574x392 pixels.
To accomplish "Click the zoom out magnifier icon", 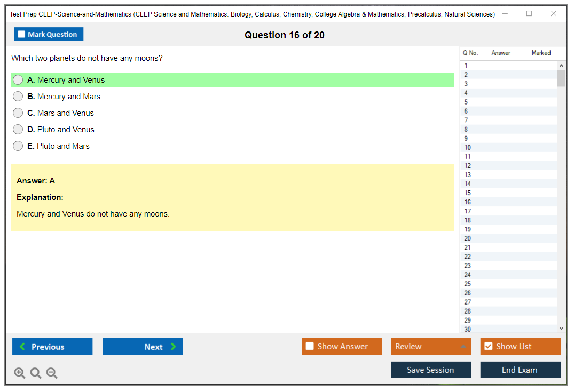I will [x=52, y=373].
